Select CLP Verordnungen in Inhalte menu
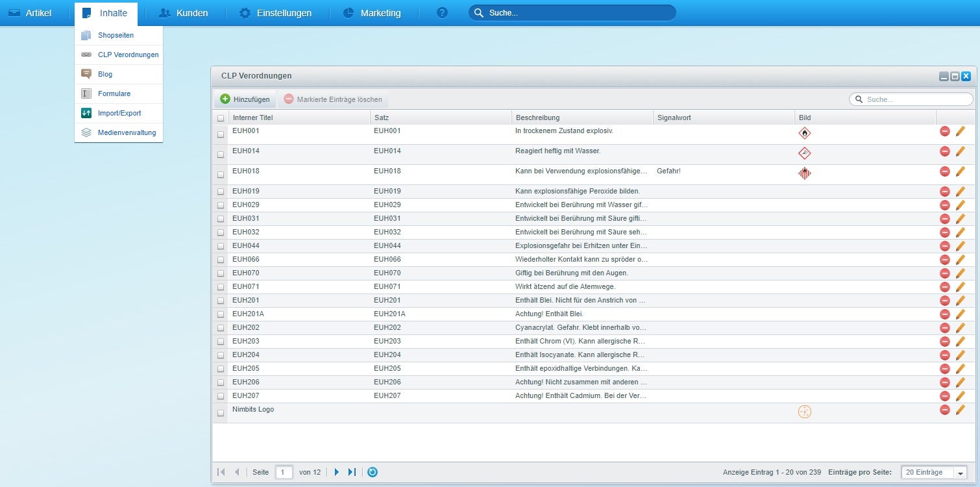 coord(119,55)
